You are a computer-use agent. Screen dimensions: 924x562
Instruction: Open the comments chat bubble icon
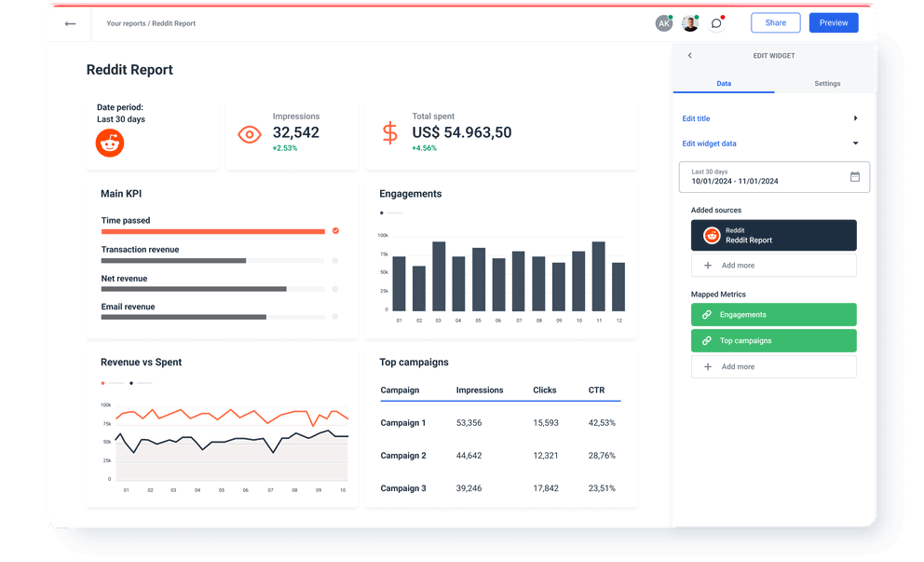tap(715, 23)
